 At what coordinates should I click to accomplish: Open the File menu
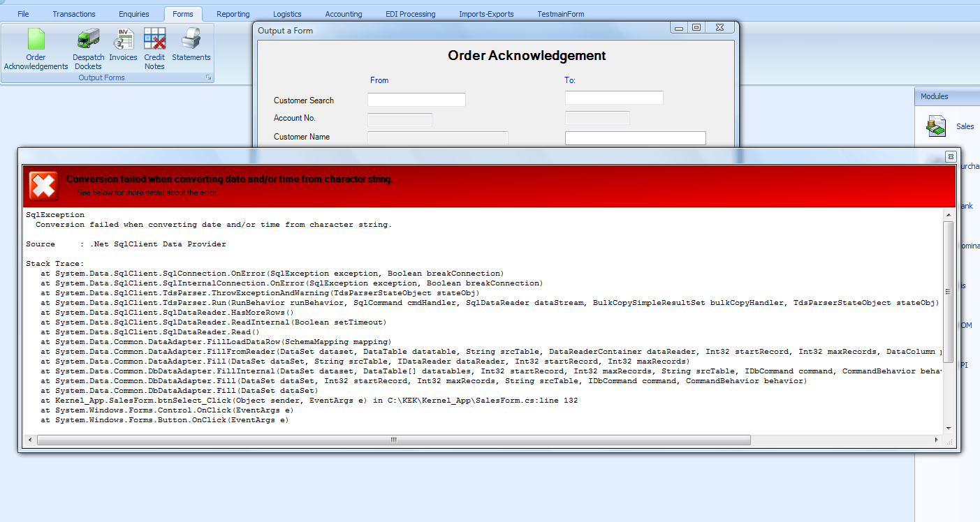coord(23,14)
